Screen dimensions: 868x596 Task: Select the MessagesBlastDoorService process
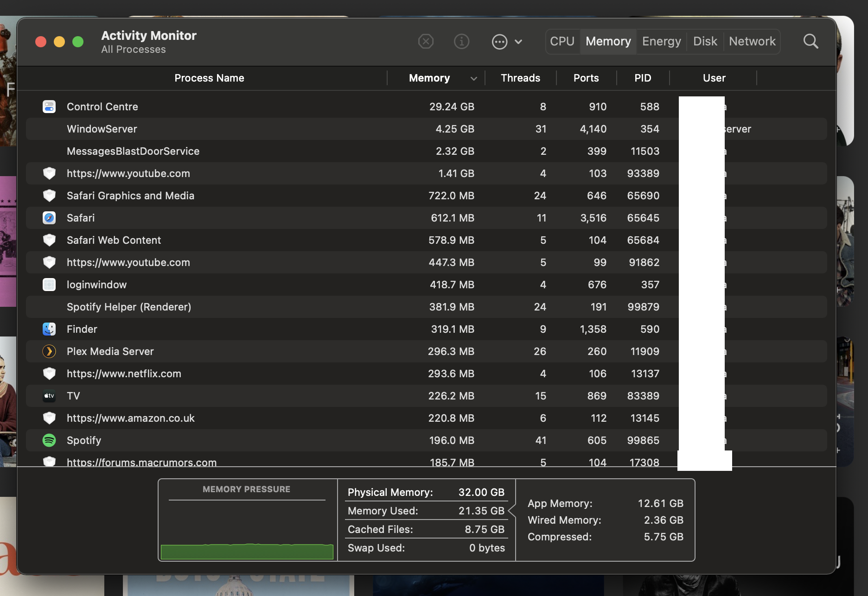pyautogui.click(x=133, y=151)
